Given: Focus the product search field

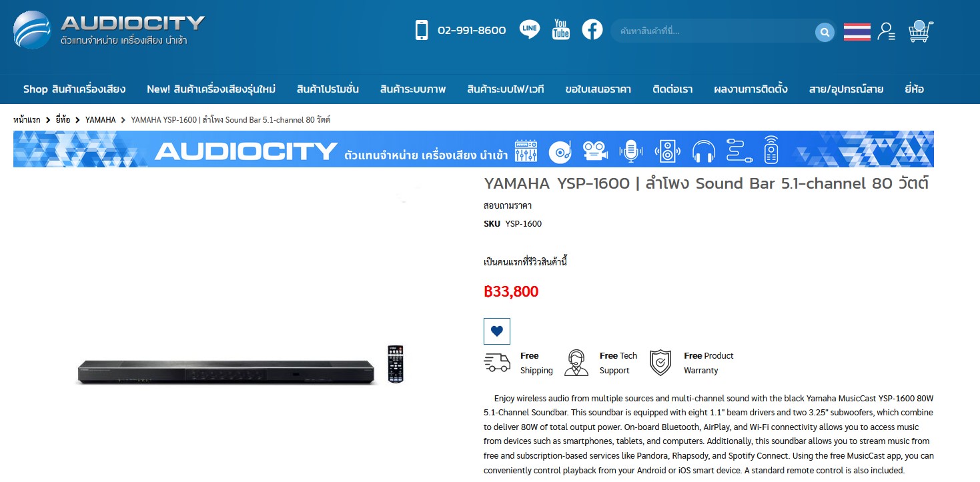Looking at the screenshot, I should coord(714,31).
